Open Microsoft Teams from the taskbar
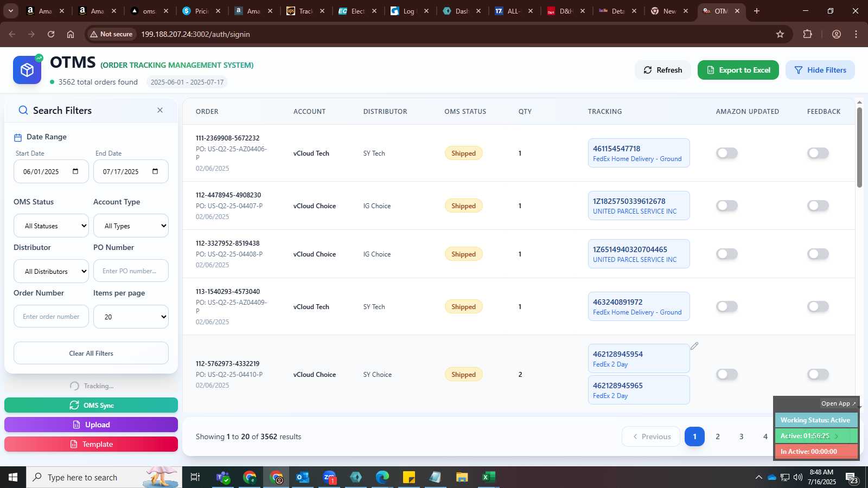Image resolution: width=868 pixels, height=488 pixels. coord(223,477)
